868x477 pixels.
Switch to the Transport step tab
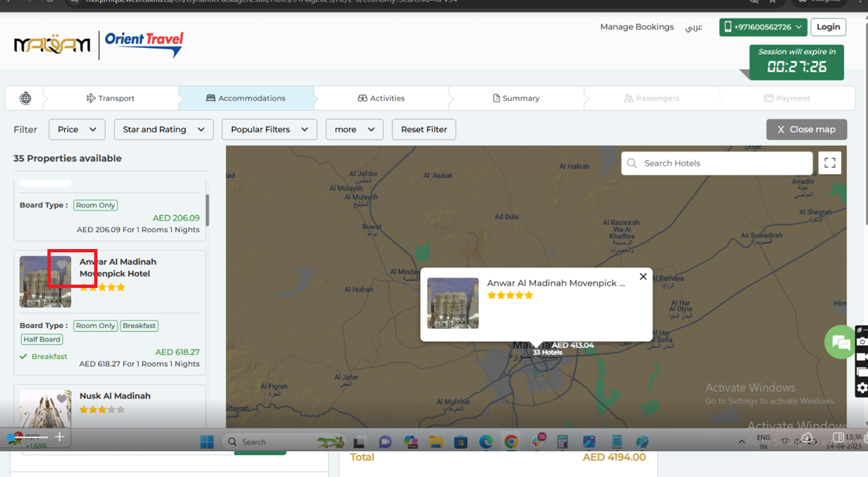coord(111,98)
